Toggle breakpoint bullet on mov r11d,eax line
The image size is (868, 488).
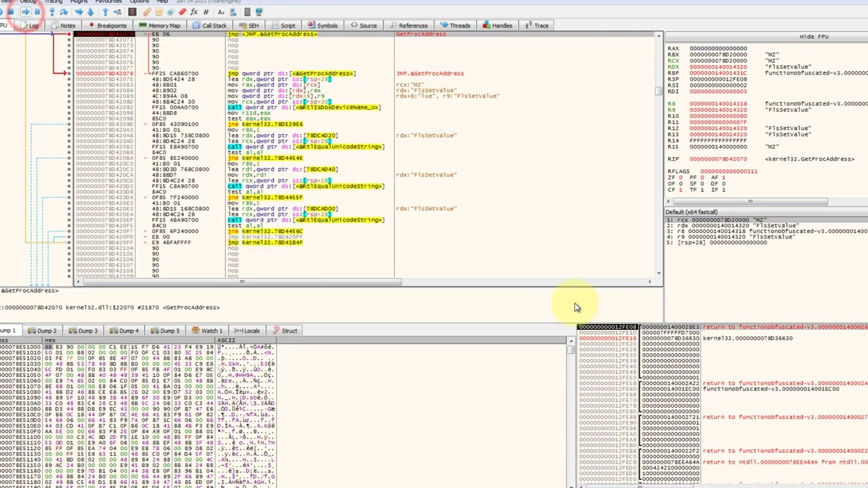click(68, 113)
